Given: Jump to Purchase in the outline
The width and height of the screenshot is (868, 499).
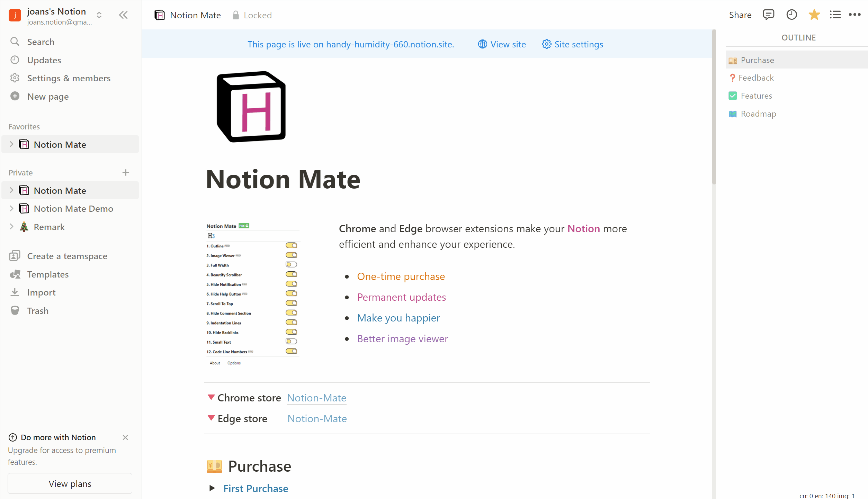Looking at the screenshot, I should (796, 60).
